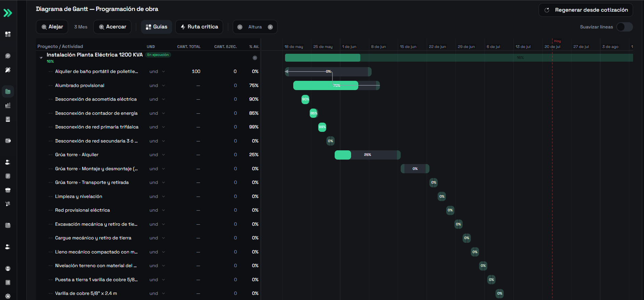Viewport: 644px width, 300px height.
Task: Click the 99% chip for Desconexión de red primaria
Action: click(322, 127)
